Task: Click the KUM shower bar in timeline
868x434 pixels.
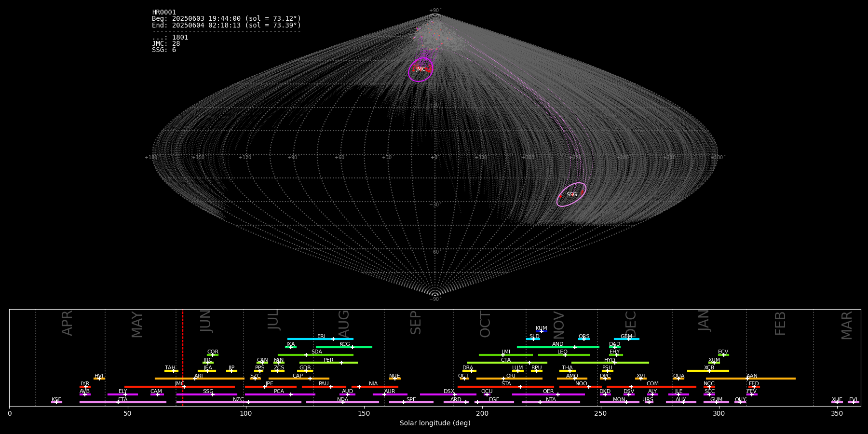Action: [x=542, y=331]
